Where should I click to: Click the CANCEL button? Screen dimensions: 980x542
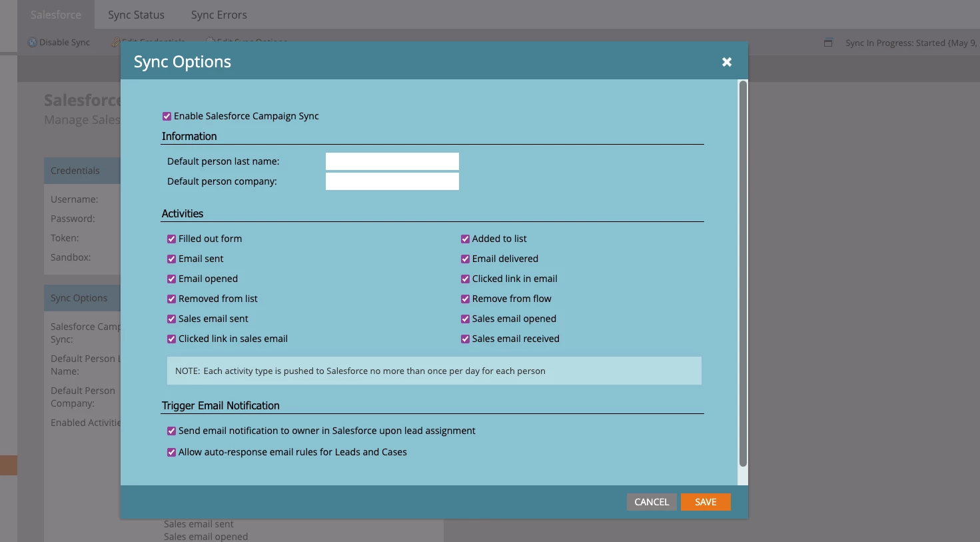coord(652,502)
